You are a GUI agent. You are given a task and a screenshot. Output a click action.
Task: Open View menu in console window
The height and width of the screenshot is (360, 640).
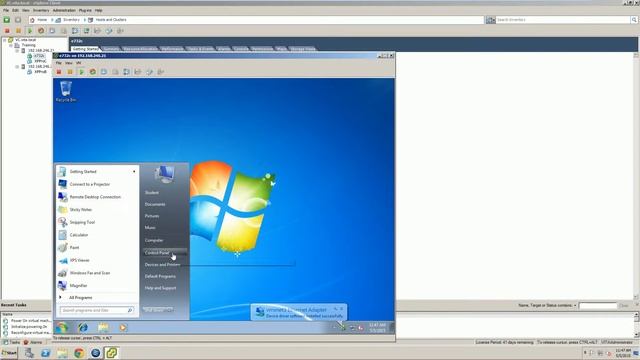pyautogui.click(x=69, y=63)
